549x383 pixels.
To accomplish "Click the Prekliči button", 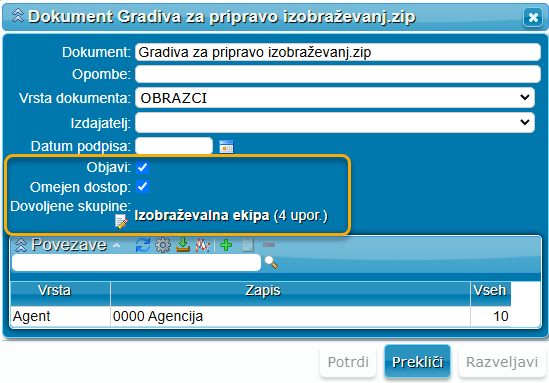I will pos(417,362).
